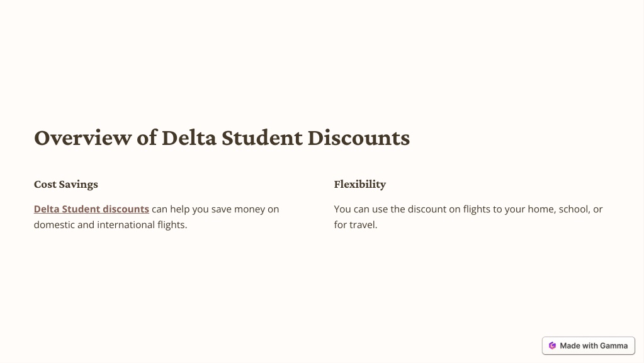Click the text 'for travel.' under Flexibility

tap(355, 225)
